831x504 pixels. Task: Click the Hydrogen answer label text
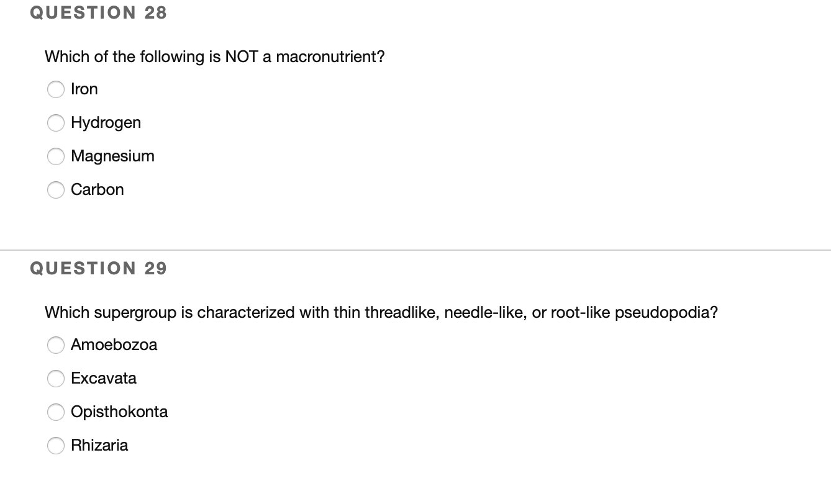click(106, 123)
